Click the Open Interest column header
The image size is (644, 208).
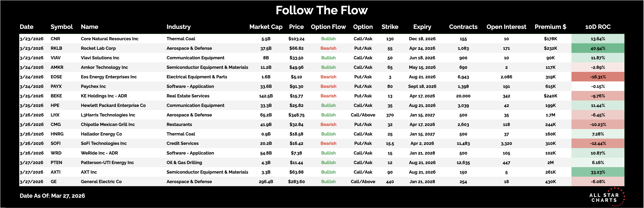tap(506, 27)
